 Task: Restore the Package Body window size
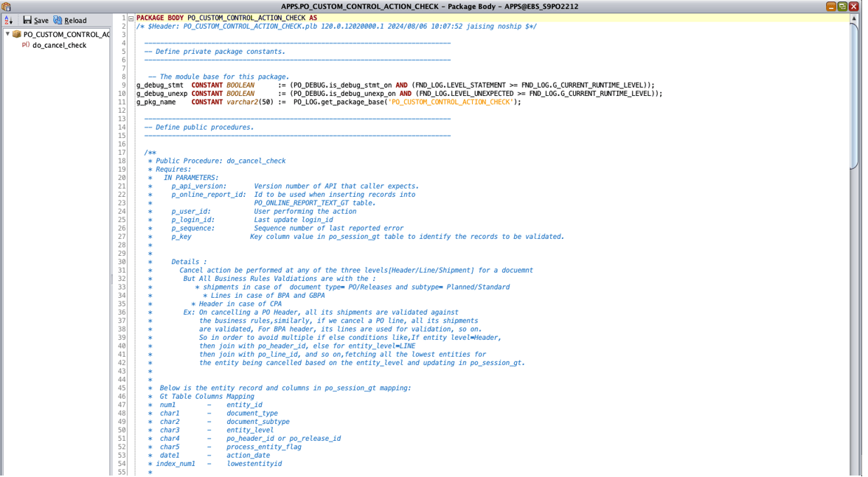click(x=842, y=7)
